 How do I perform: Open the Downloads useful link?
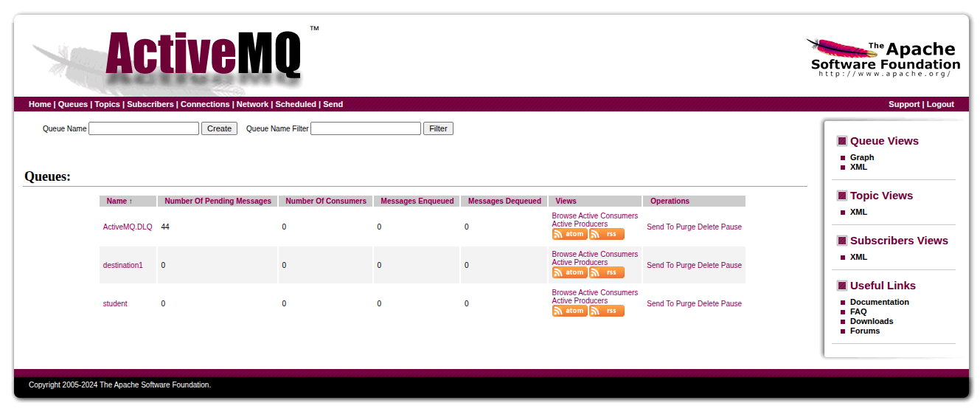pos(872,321)
